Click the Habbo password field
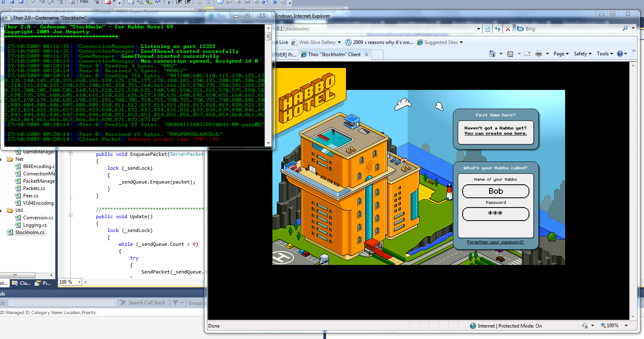This screenshot has height=339, width=644. 496,214
